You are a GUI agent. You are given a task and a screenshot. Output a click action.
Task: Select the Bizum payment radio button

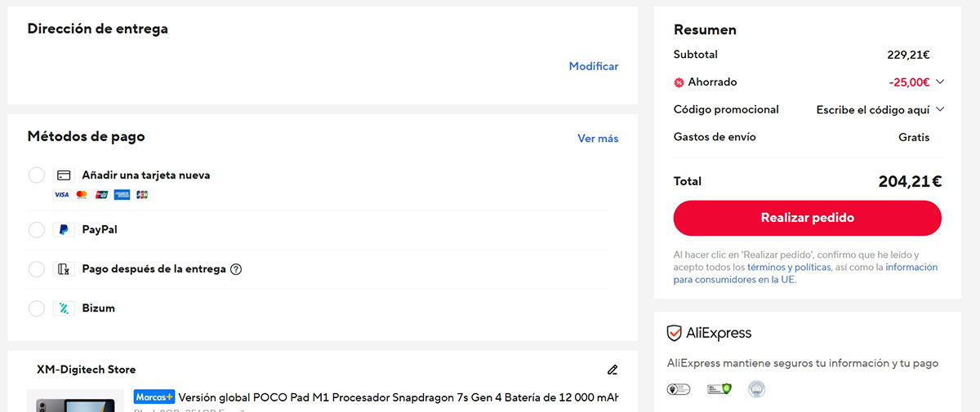coord(36,308)
